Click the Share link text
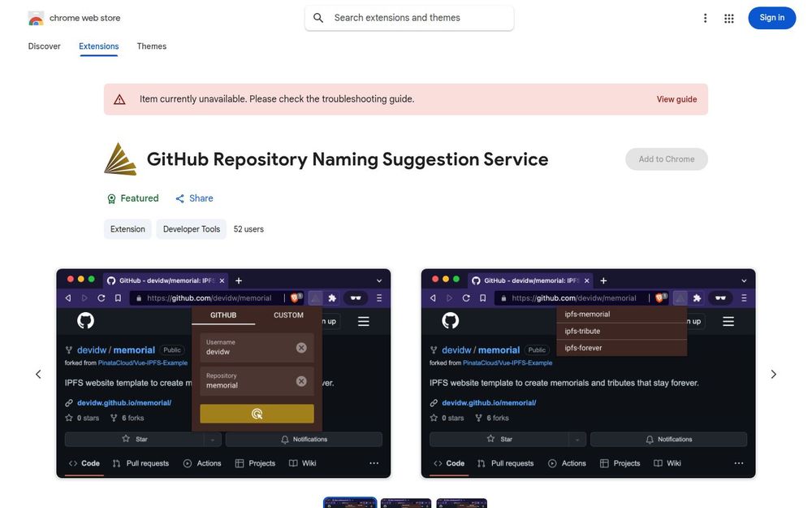Image resolution: width=812 pixels, height=508 pixels. (x=201, y=198)
